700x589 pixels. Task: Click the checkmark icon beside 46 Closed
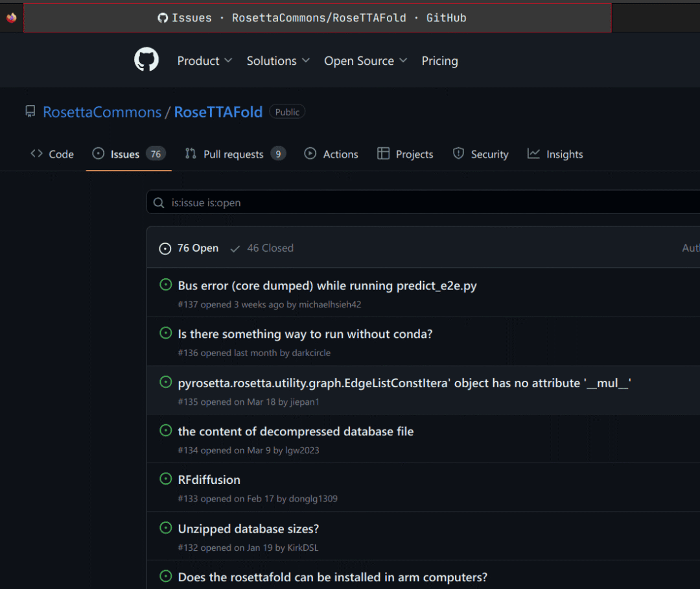coord(235,249)
